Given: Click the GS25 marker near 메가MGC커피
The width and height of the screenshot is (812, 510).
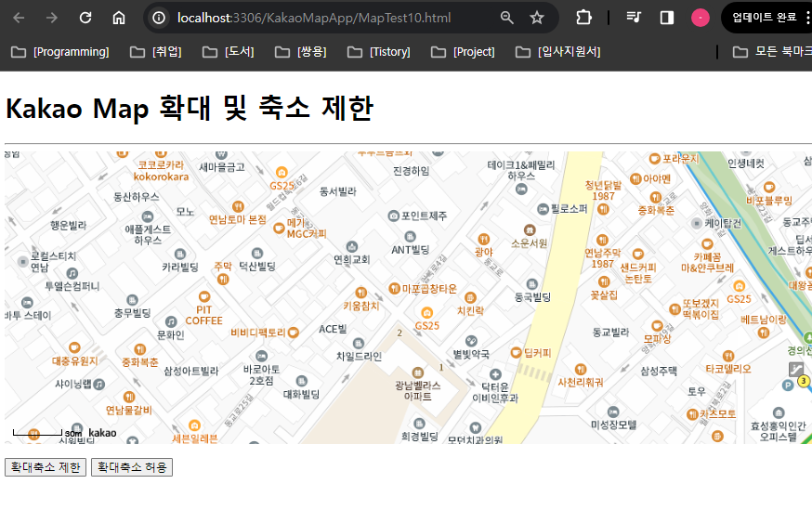Looking at the screenshot, I should (282, 172).
